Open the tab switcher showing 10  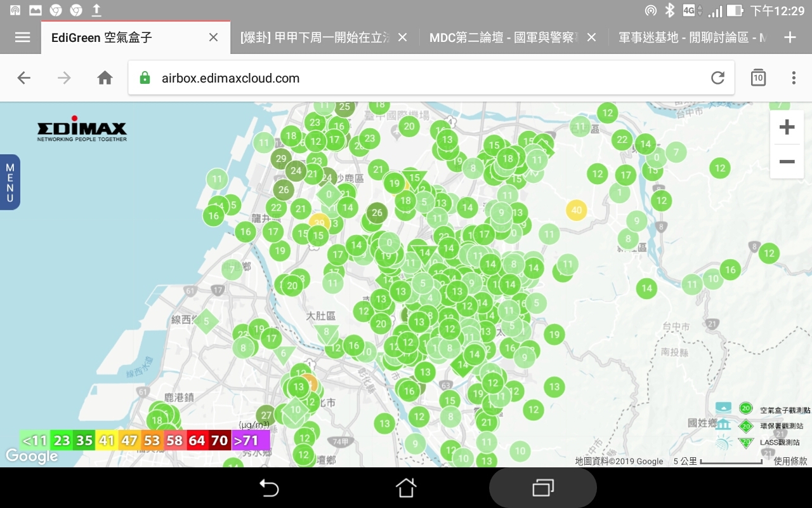[x=758, y=78]
